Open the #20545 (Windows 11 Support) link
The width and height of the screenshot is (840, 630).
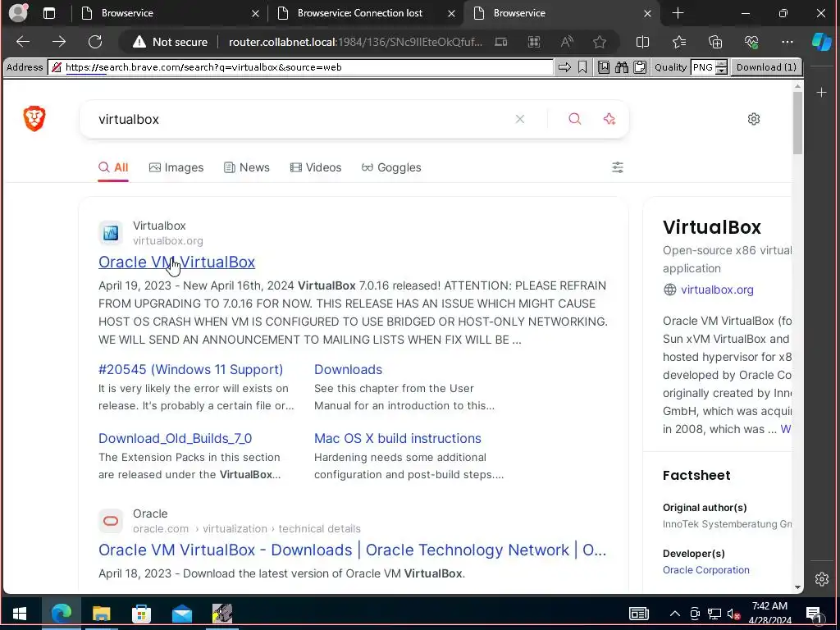pos(190,370)
